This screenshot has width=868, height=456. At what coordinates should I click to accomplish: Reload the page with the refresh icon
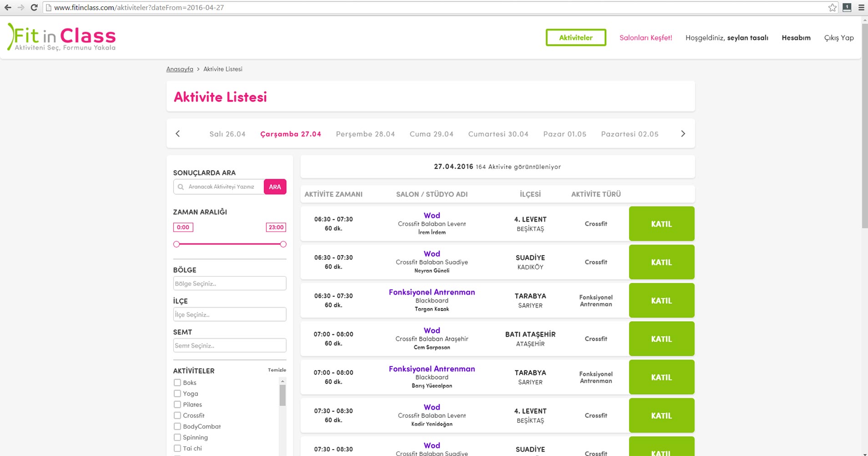point(34,7)
